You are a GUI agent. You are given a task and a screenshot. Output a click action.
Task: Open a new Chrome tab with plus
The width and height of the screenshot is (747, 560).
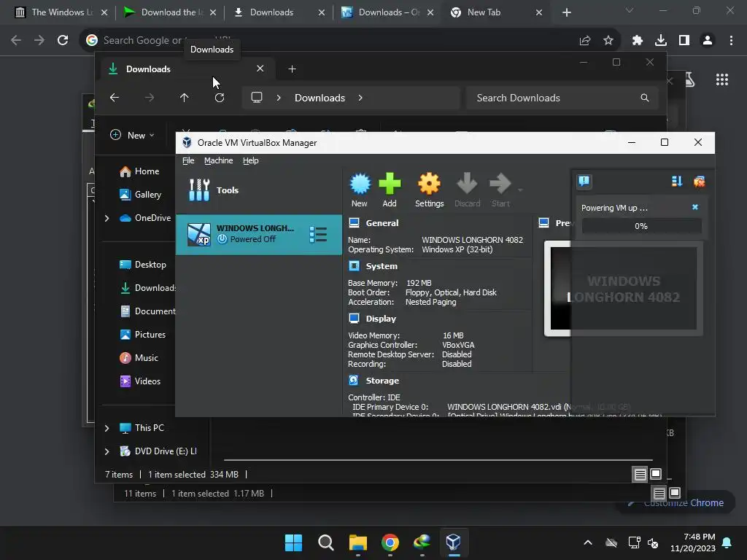566,12
